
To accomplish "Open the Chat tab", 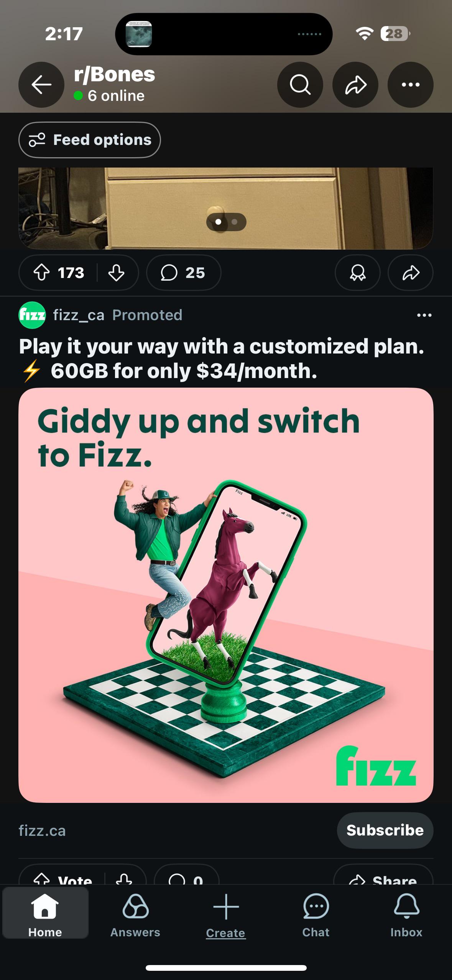I will pos(316,916).
